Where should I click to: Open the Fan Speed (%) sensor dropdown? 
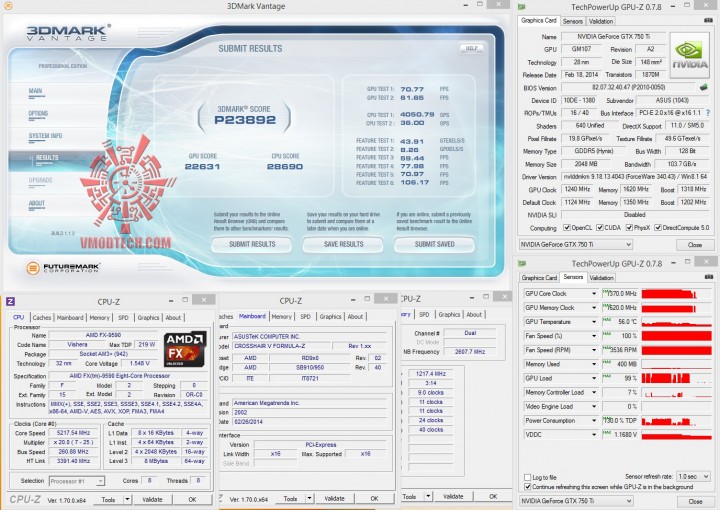click(x=594, y=336)
